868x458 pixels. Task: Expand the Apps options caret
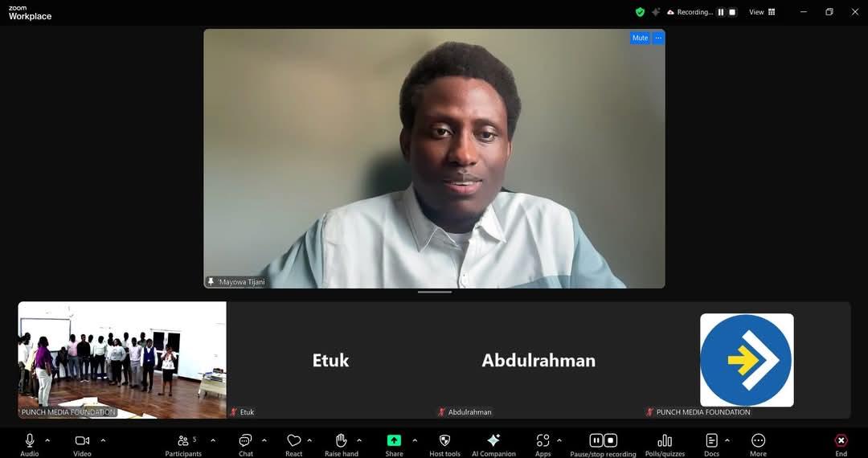tap(559, 441)
